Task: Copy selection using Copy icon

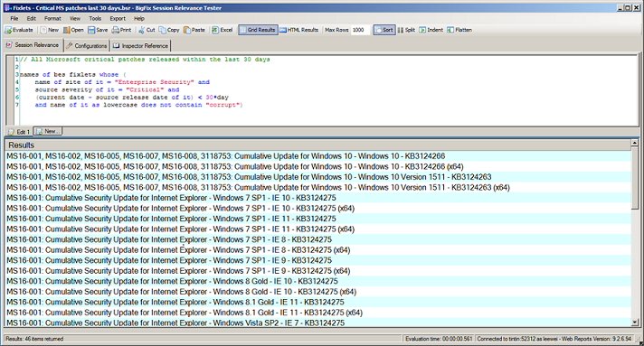Action: [169, 30]
